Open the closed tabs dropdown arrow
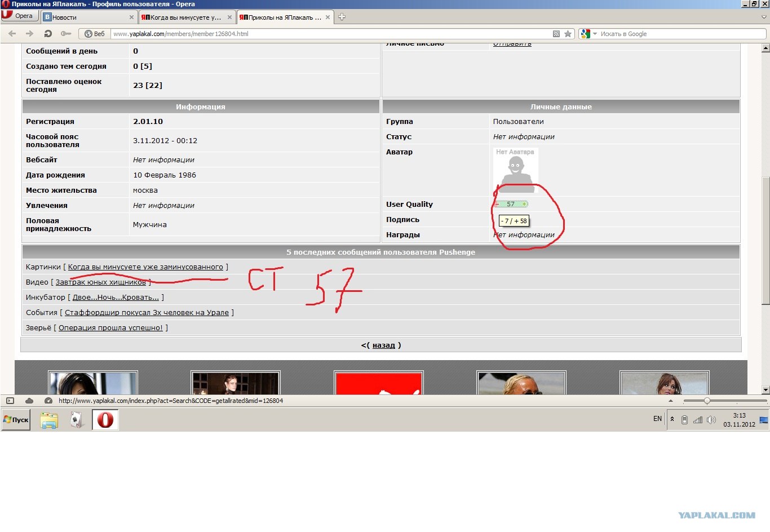The image size is (770, 532). coord(764,17)
